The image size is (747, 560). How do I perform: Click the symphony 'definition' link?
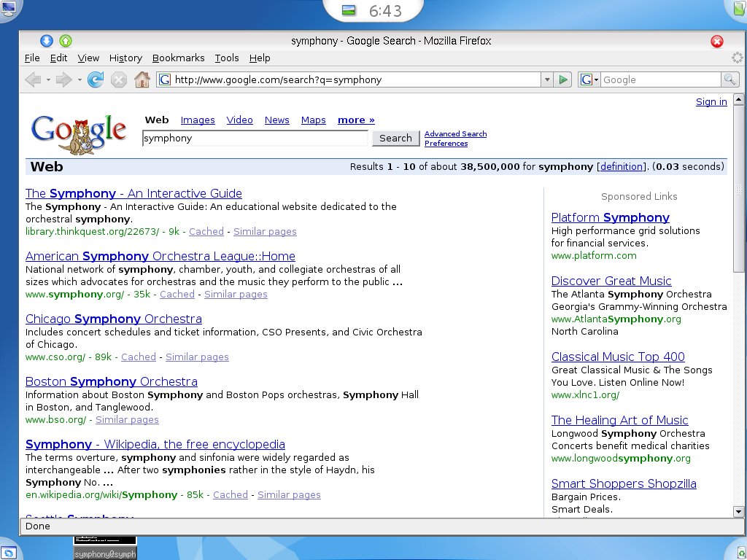pos(622,167)
